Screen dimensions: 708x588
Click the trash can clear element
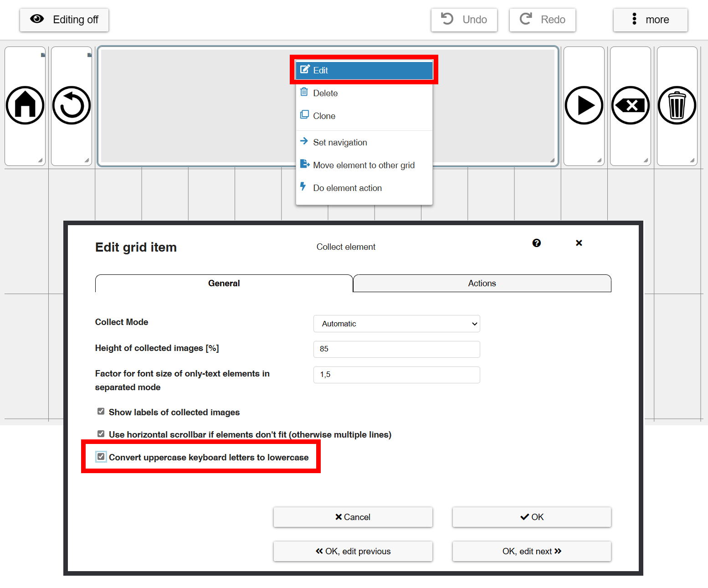(x=677, y=105)
